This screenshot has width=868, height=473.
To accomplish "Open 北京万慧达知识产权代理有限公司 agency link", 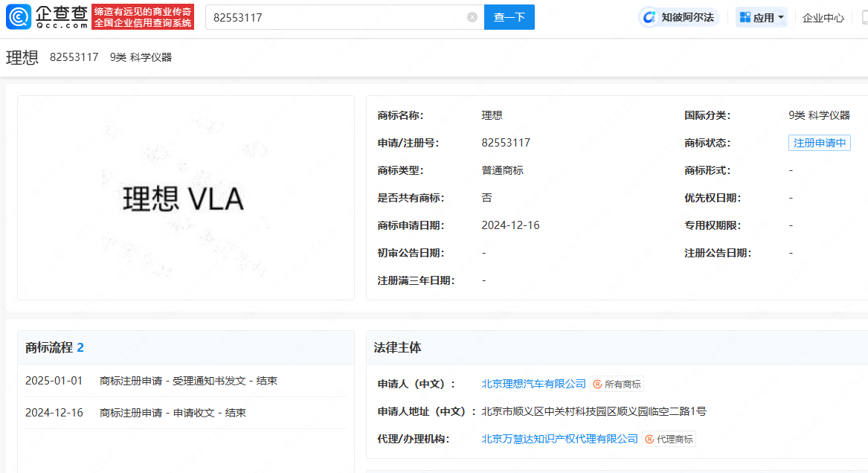I will click(559, 440).
